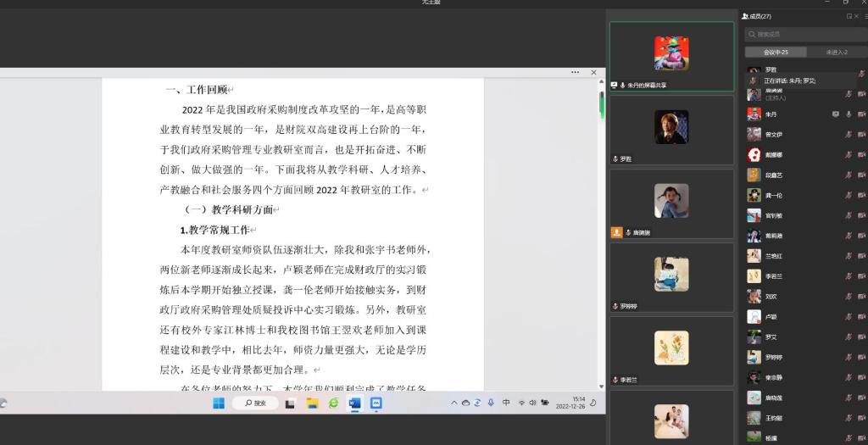Click 朱丹's screen sharing icon
This screenshot has height=445, width=868.
click(835, 114)
